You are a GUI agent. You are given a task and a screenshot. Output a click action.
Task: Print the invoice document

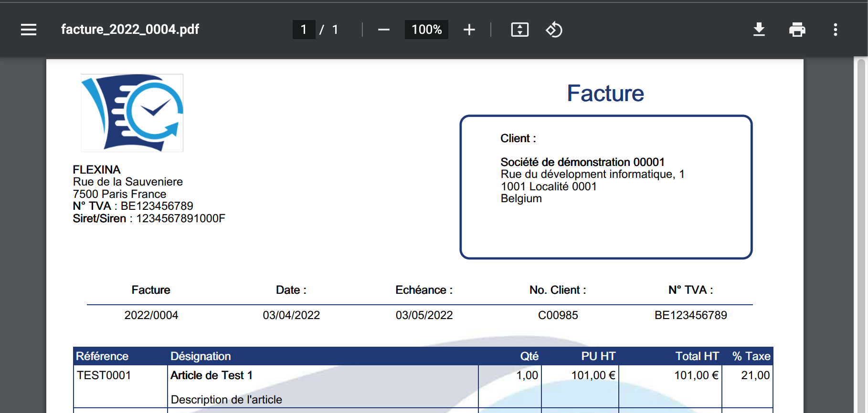click(x=797, y=30)
